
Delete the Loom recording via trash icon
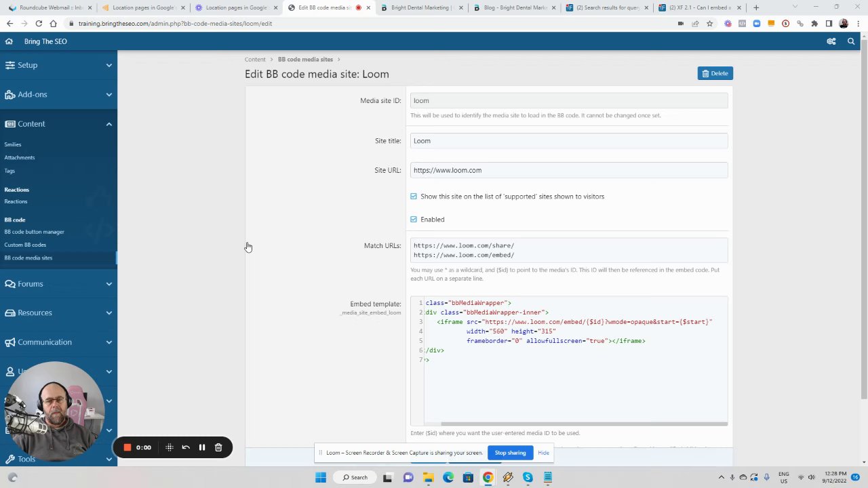coord(218,447)
